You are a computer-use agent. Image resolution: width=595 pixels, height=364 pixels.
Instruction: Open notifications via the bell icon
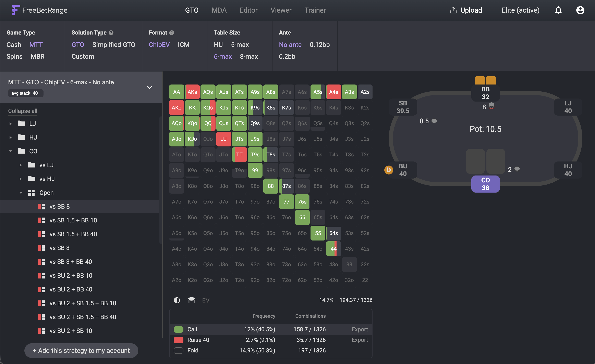[558, 10]
